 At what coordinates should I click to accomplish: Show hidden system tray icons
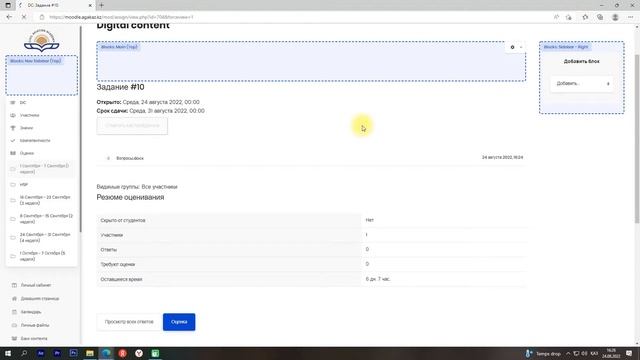[568, 353]
